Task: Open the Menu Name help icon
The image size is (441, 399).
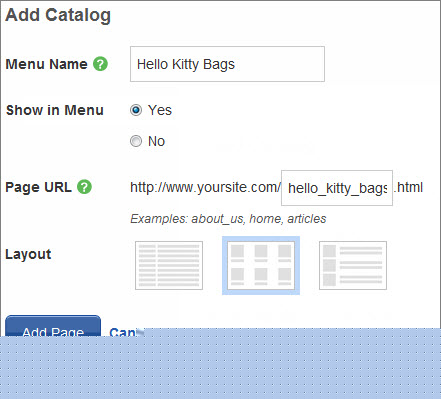Action: click(100, 64)
